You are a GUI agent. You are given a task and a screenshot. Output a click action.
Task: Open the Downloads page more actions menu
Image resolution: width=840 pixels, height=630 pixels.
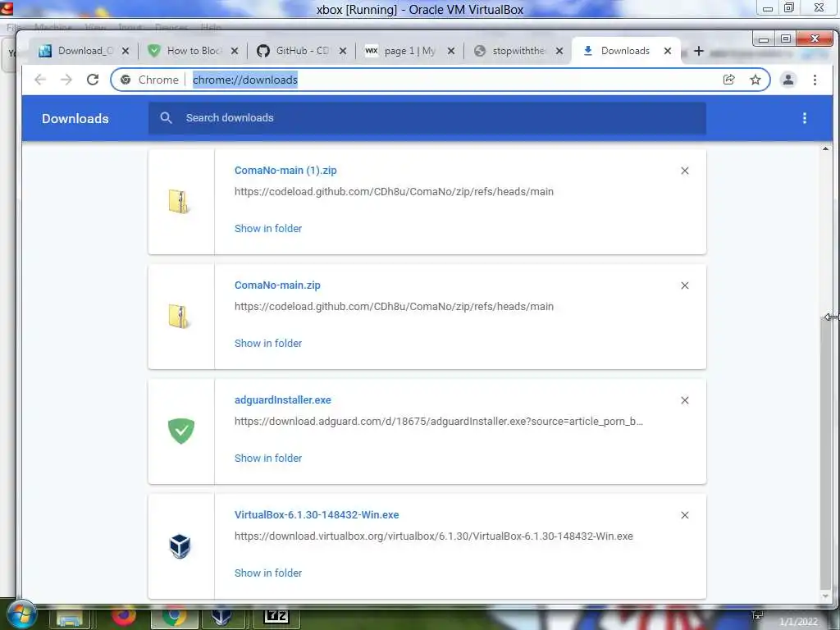804,118
